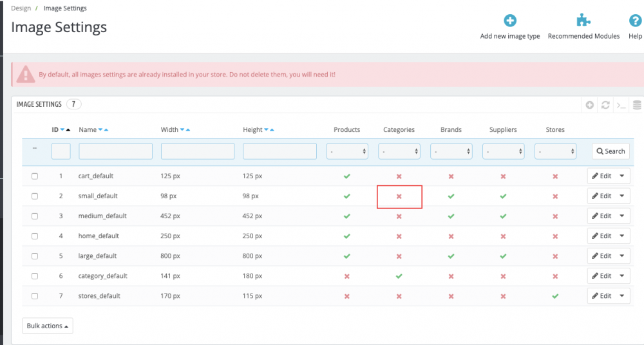Click the stores_default name cell
The width and height of the screenshot is (644, 345).
(99, 295)
